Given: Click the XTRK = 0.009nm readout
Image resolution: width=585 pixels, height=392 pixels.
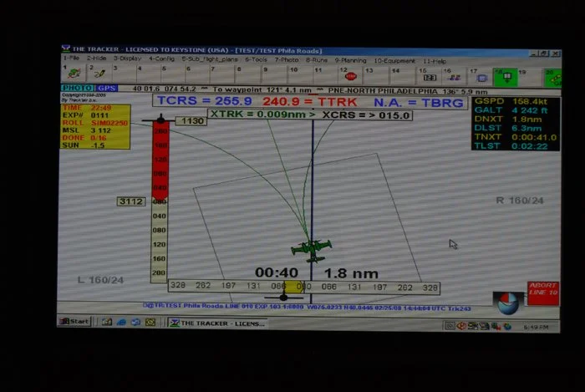Looking at the screenshot, I should pos(262,115).
